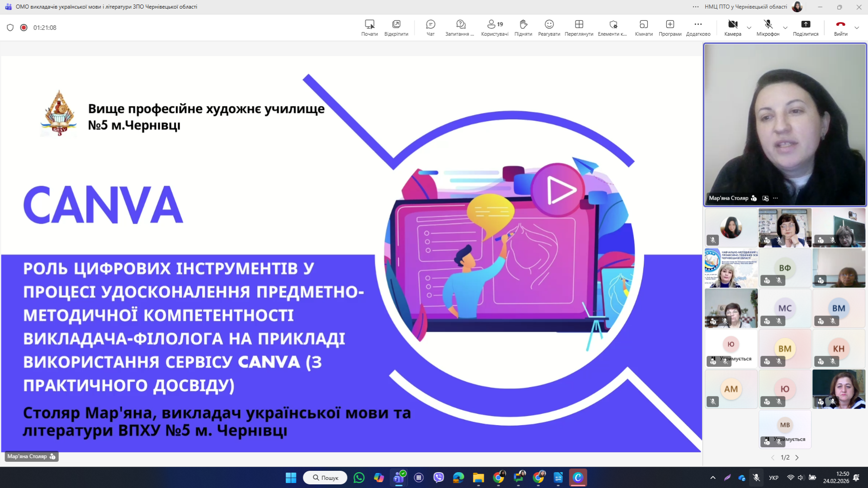
Task: Toggle the recording indicator button
Action: pyautogui.click(x=24, y=28)
